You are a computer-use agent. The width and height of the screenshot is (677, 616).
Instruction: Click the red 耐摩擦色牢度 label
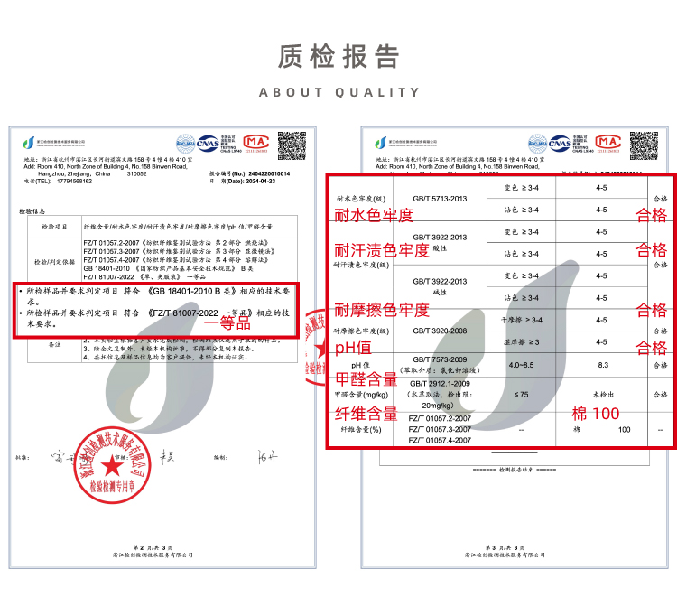382,310
